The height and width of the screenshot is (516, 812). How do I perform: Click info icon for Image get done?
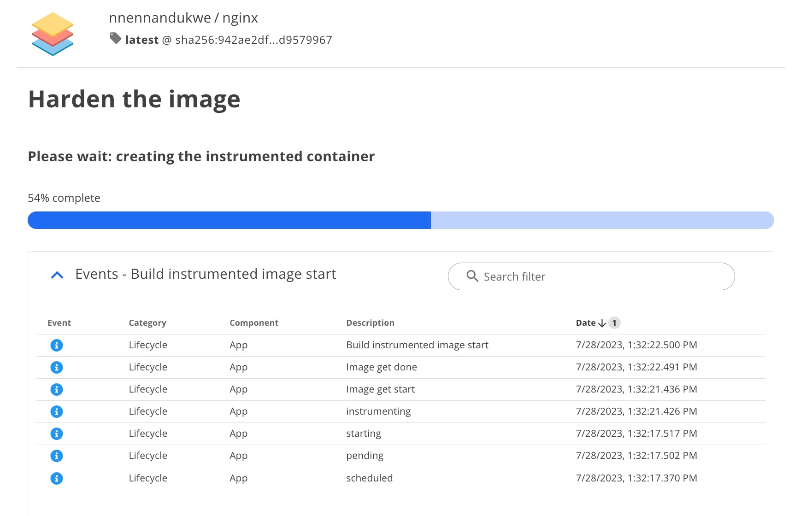(57, 367)
